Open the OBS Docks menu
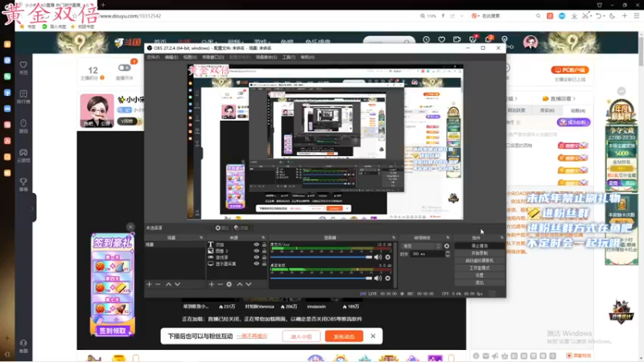The width and height of the screenshot is (644, 362). 213,57
